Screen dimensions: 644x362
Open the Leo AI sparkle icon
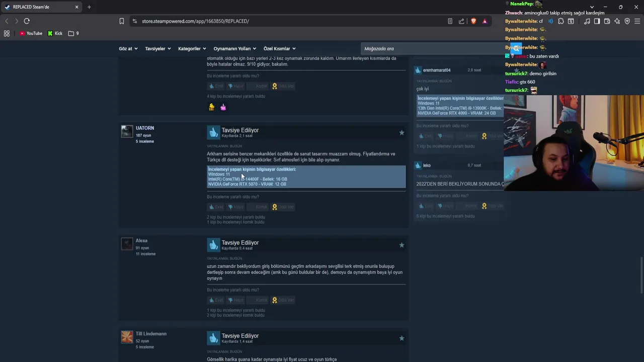click(617, 21)
